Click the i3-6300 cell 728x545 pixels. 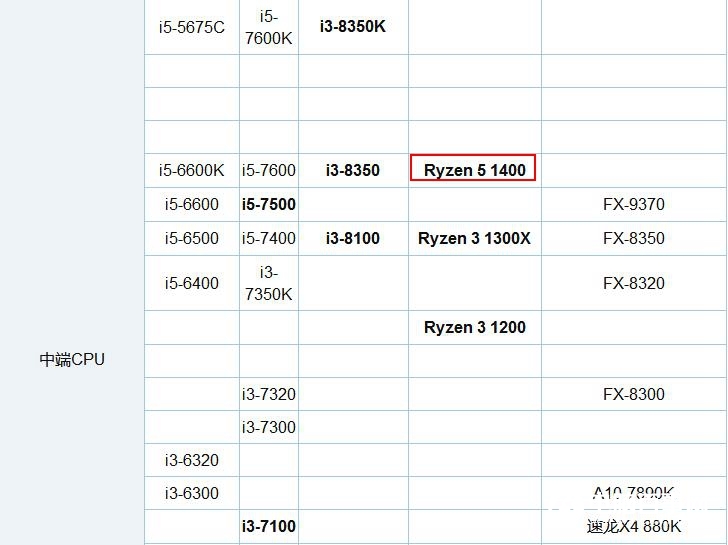[191, 493]
